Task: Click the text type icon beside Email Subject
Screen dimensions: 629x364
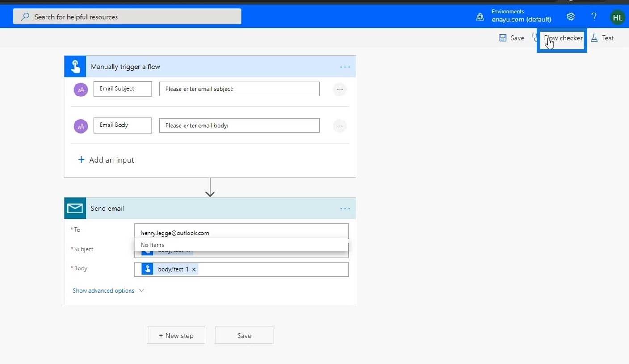Action: [80, 89]
